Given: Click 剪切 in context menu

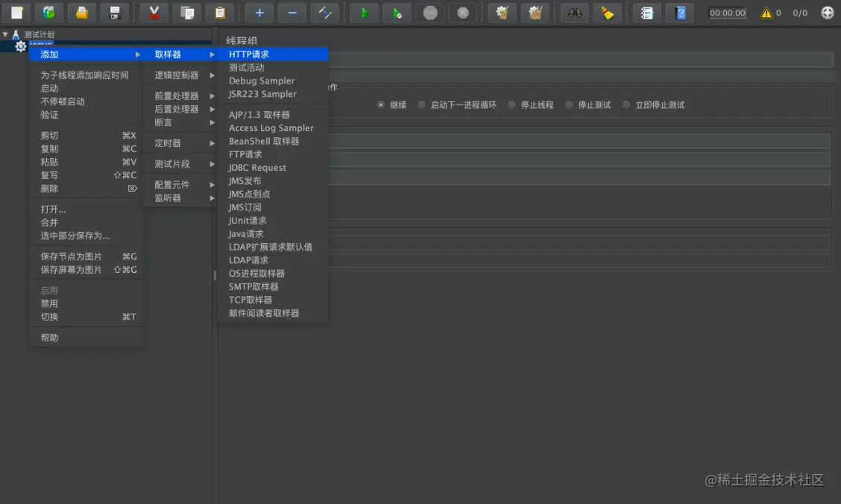Looking at the screenshot, I should pyautogui.click(x=86, y=135).
